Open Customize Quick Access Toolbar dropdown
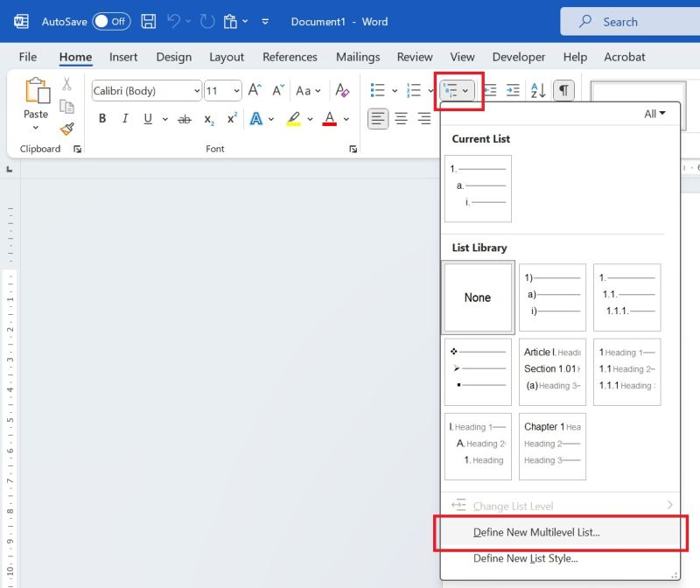This screenshot has width=700, height=588. pyautogui.click(x=265, y=21)
